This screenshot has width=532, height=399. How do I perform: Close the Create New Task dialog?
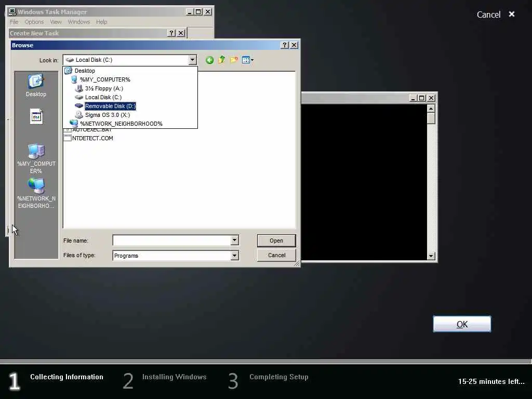pyautogui.click(x=181, y=33)
